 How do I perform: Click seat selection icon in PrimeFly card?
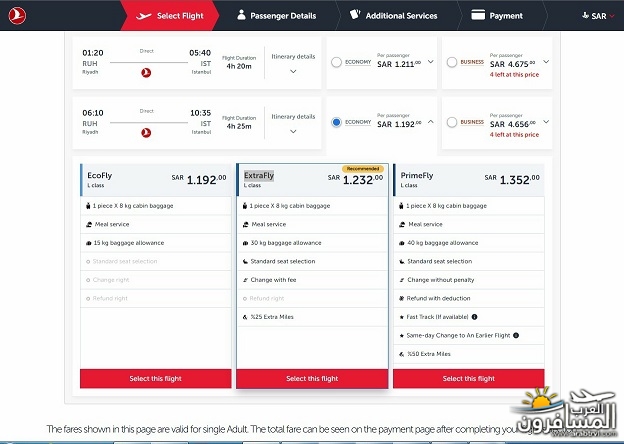click(x=402, y=261)
